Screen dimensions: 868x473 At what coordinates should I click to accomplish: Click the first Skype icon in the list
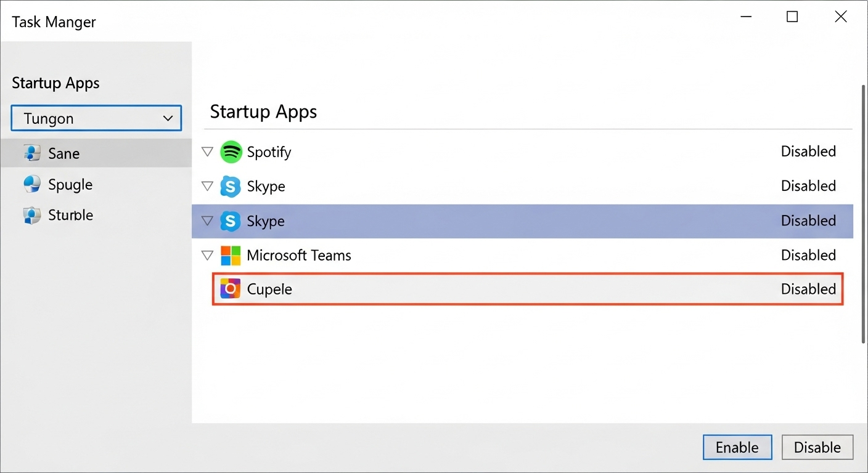[x=232, y=186]
